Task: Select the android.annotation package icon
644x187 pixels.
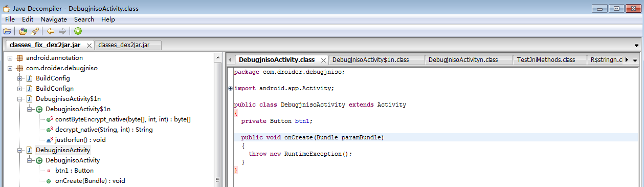Action: (x=19, y=58)
